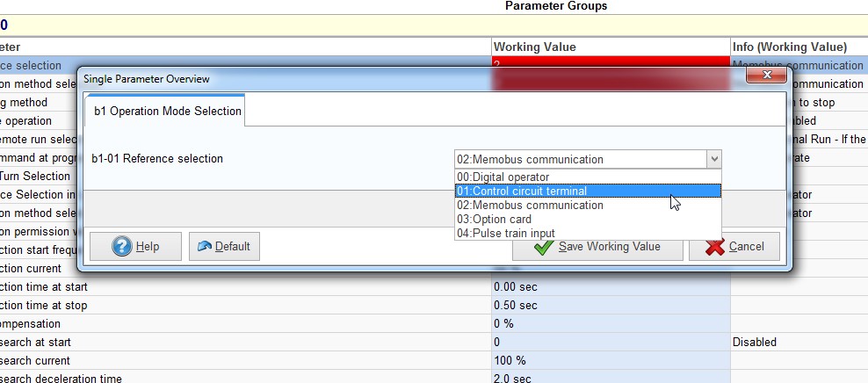Collapse Reference selection combo box arrow
Screen dimensions: 868x383
[x=714, y=159]
